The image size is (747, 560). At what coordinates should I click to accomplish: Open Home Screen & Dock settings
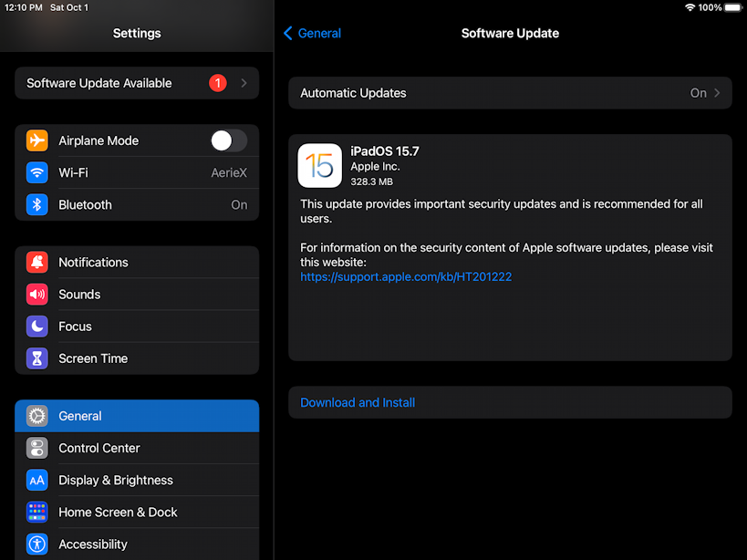pos(137,512)
